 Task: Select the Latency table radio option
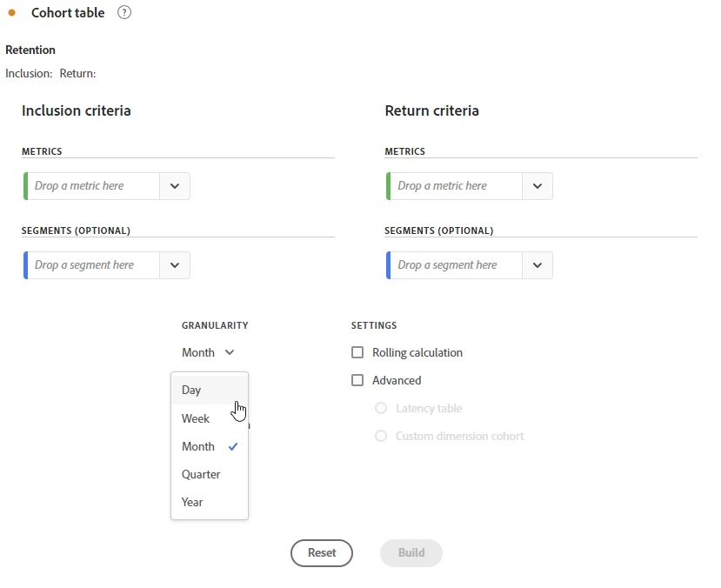(x=381, y=408)
